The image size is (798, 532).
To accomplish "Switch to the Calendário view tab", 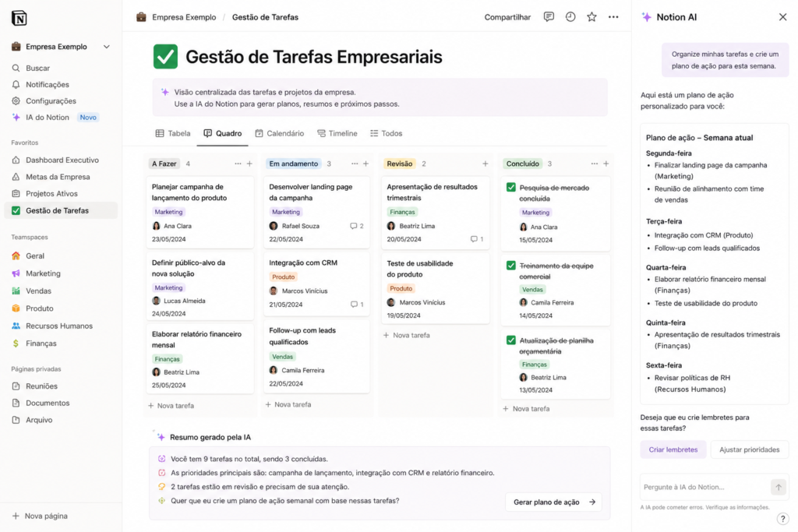I will (280, 133).
